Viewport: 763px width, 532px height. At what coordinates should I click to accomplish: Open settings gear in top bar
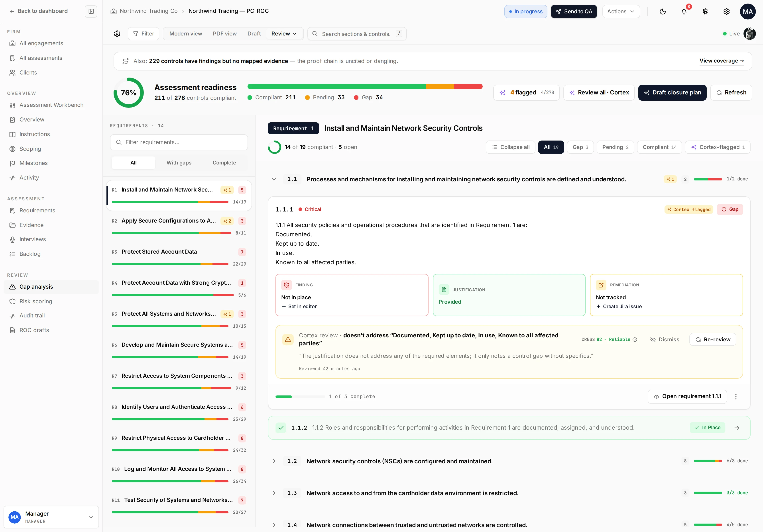click(726, 11)
